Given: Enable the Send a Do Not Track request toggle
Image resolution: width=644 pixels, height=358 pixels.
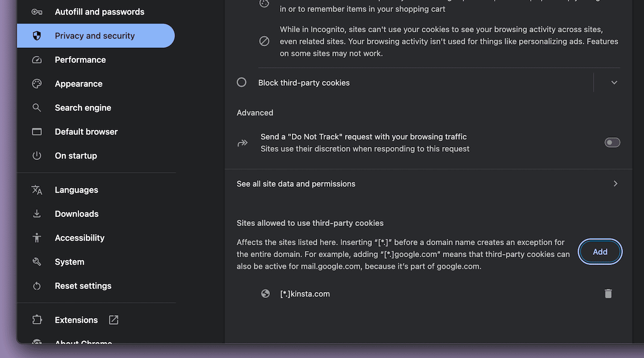Looking at the screenshot, I should tap(612, 142).
